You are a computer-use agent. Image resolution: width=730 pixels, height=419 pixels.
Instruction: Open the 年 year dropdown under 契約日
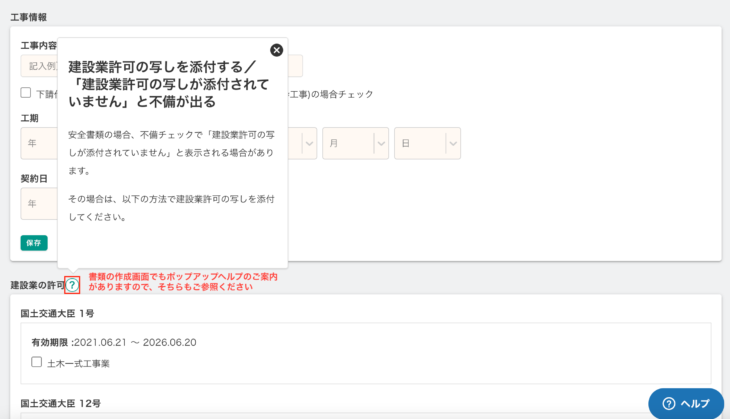click(x=39, y=203)
